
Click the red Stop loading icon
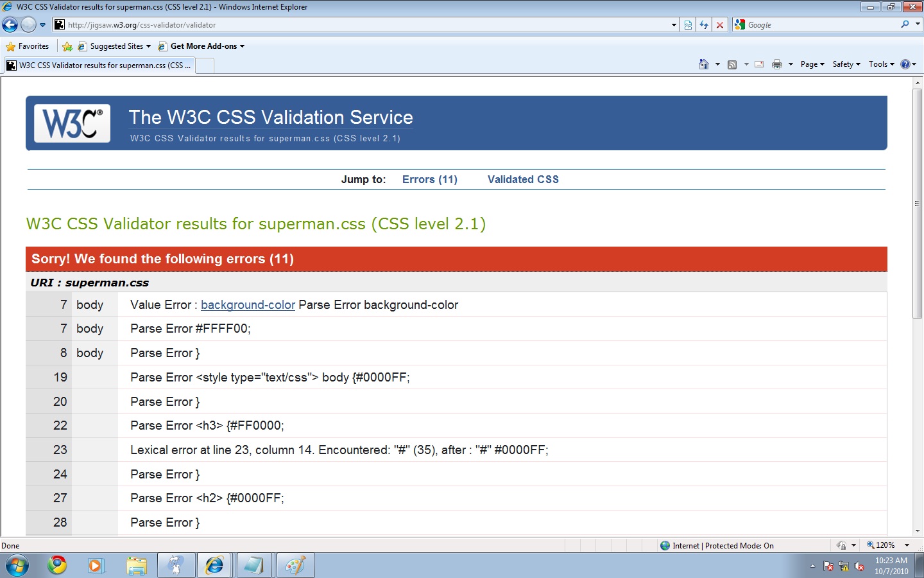(720, 25)
